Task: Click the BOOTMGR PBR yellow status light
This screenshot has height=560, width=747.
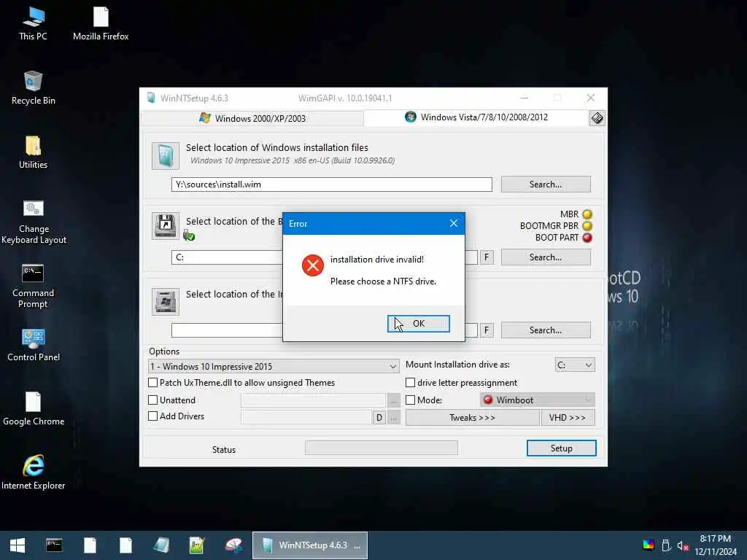Action: [x=587, y=226]
